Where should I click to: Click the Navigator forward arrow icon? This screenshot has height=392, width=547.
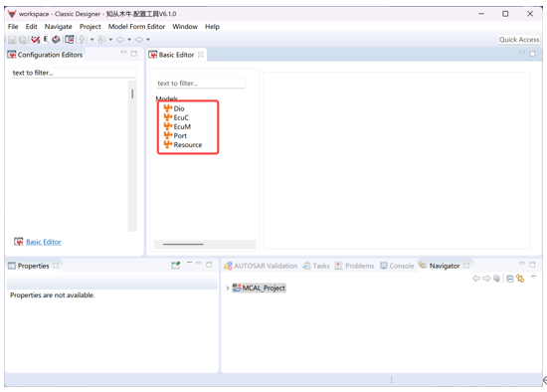point(486,279)
